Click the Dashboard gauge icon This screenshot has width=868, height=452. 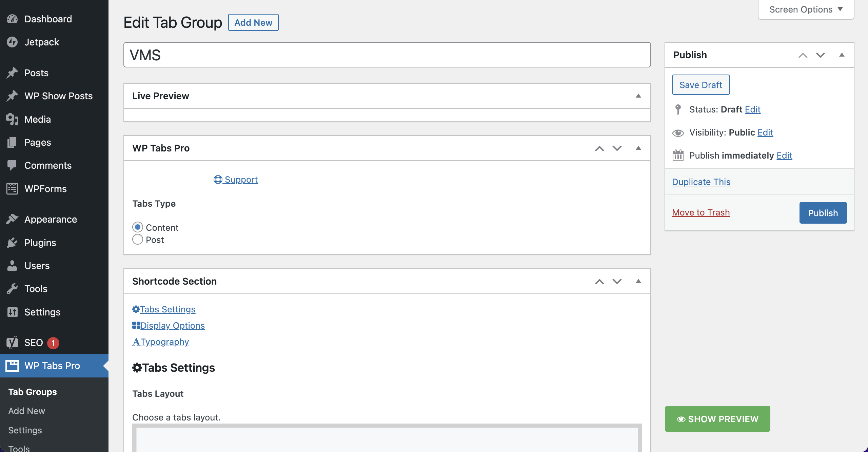pyautogui.click(x=12, y=19)
